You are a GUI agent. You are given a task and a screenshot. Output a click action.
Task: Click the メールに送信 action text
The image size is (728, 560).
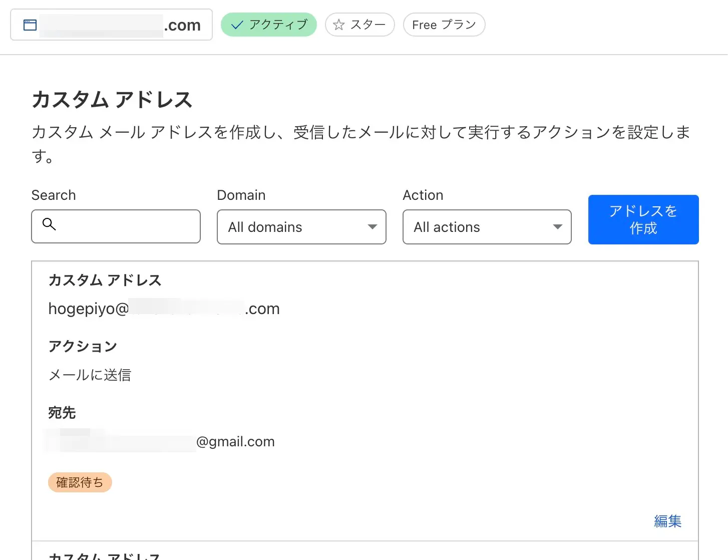tap(90, 375)
